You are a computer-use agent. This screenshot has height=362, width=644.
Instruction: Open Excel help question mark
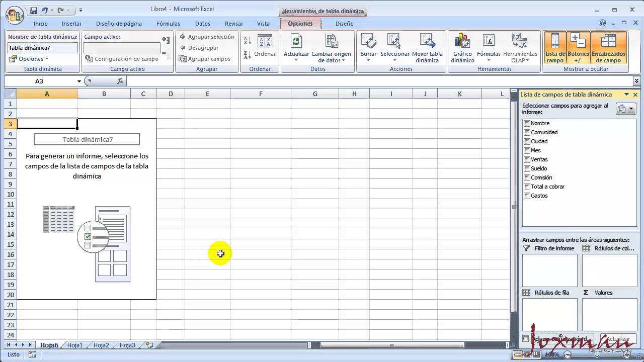pos(602,23)
